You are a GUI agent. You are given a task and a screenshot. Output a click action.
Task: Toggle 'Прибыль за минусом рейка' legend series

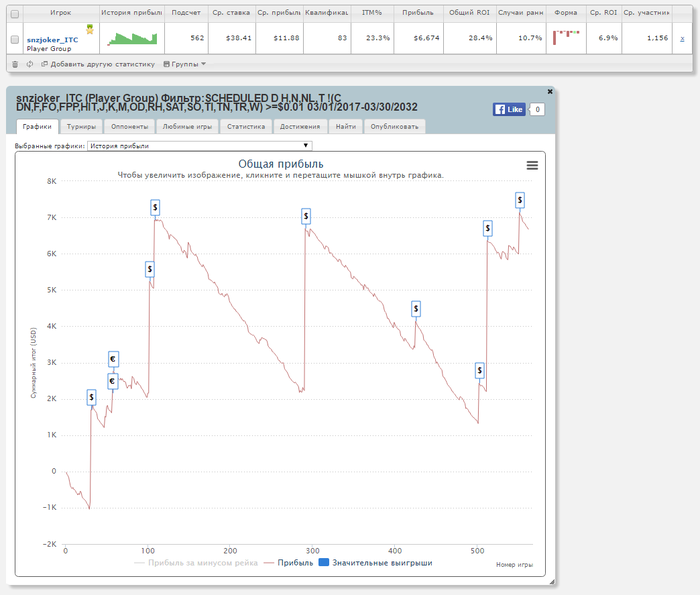click(196, 563)
